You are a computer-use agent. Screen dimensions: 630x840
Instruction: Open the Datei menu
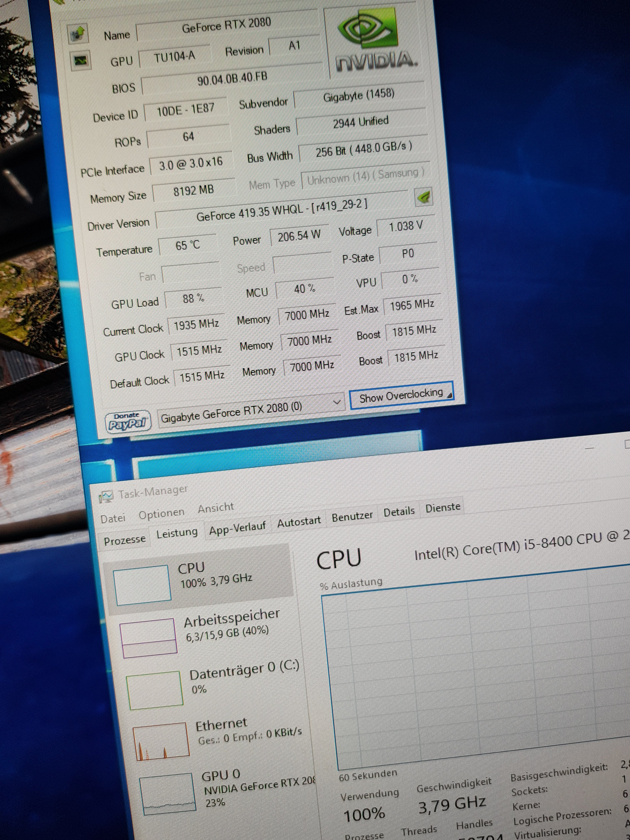click(113, 519)
